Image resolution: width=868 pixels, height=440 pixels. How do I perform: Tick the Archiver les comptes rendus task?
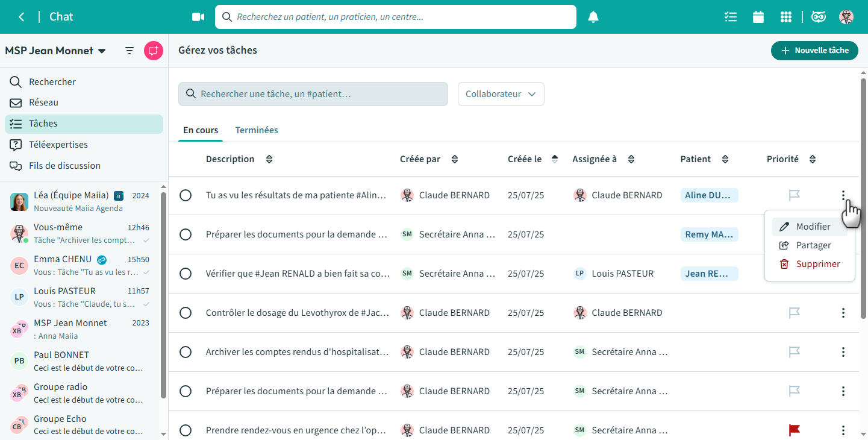pyautogui.click(x=186, y=352)
